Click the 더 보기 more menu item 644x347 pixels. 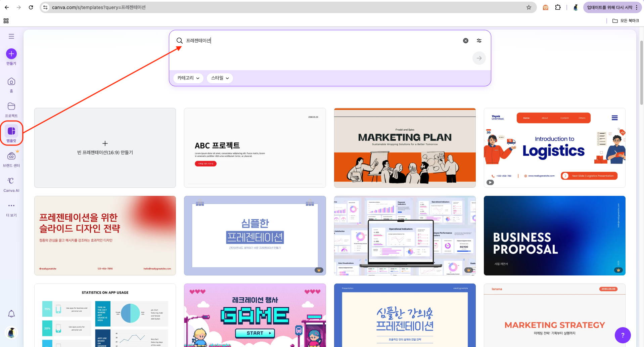(11, 209)
